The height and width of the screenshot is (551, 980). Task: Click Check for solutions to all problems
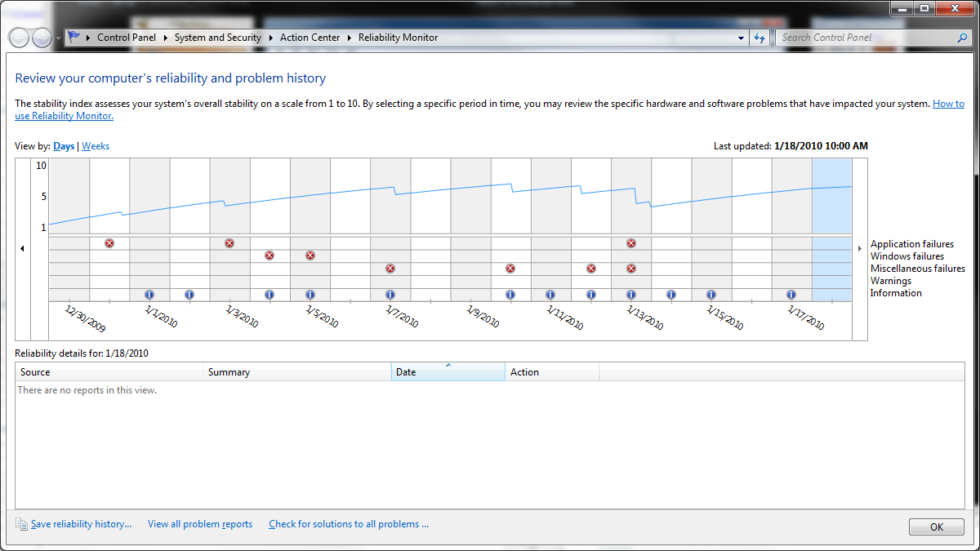pos(349,524)
